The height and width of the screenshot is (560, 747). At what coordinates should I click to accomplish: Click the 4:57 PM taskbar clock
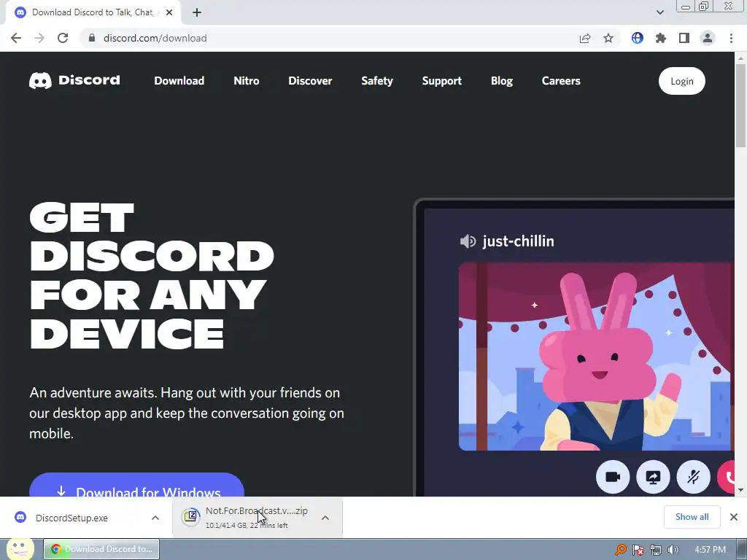pos(710,550)
